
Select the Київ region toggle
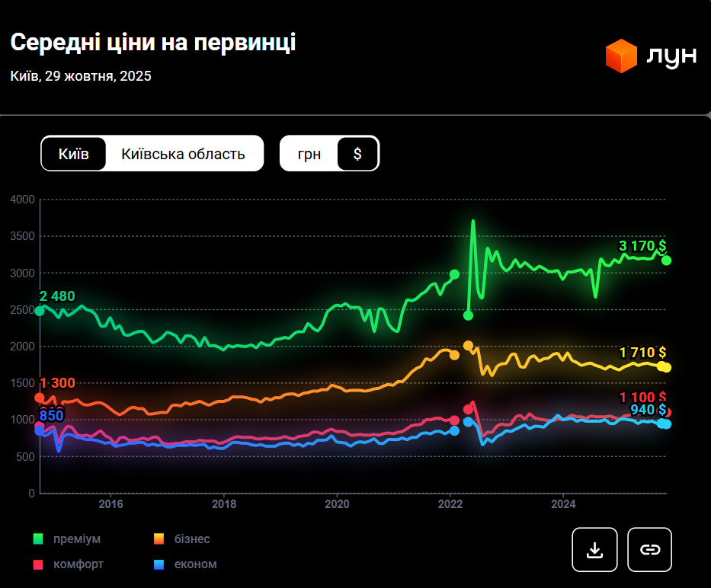coord(74,154)
